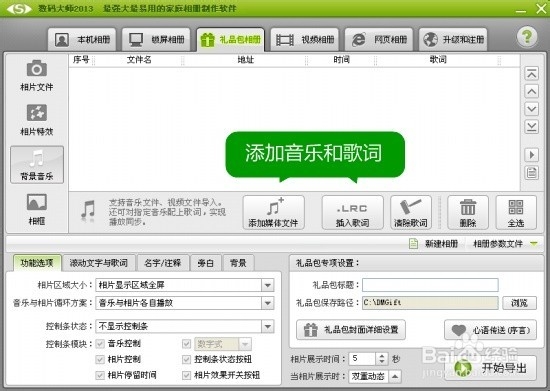Click the 插入歌词 LRC button
The height and width of the screenshot is (391, 550).
353,213
